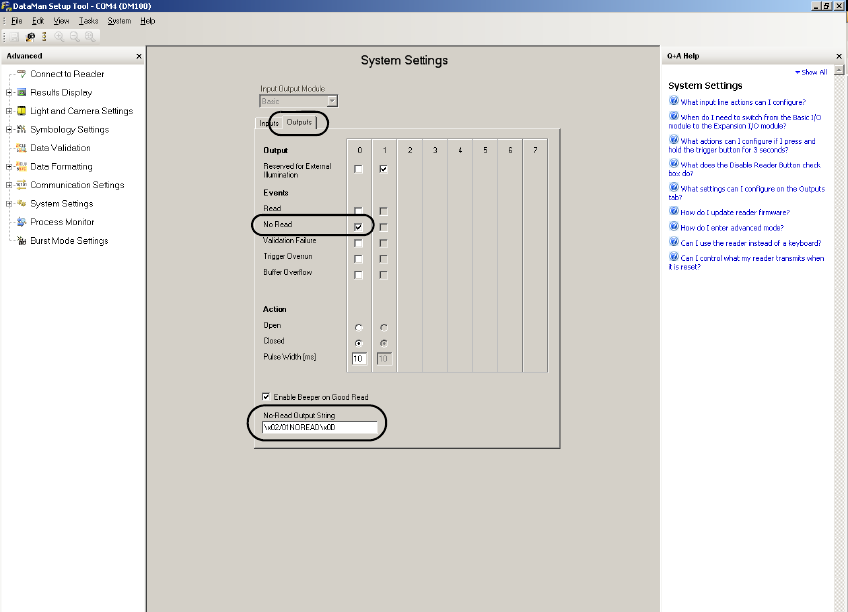Image resolution: width=848 pixels, height=612 pixels.
Task: Expand the Results Display tree node
Action: (x=9, y=92)
